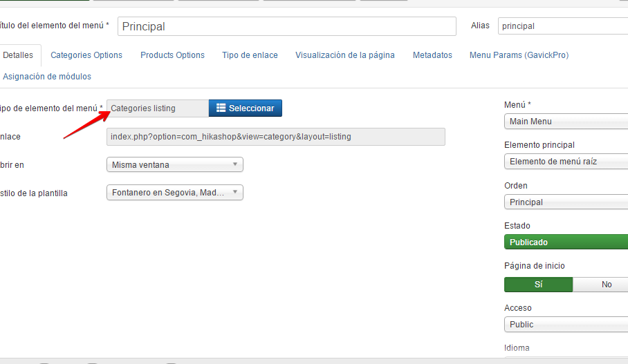Click the menu item title field containing Principal
This screenshot has height=364, width=628.
point(287,26)
